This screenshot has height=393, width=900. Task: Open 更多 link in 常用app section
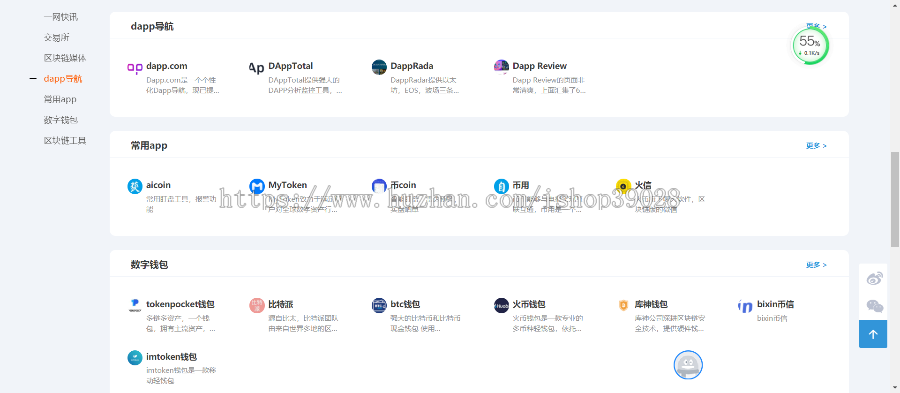(x=816, y=146)
